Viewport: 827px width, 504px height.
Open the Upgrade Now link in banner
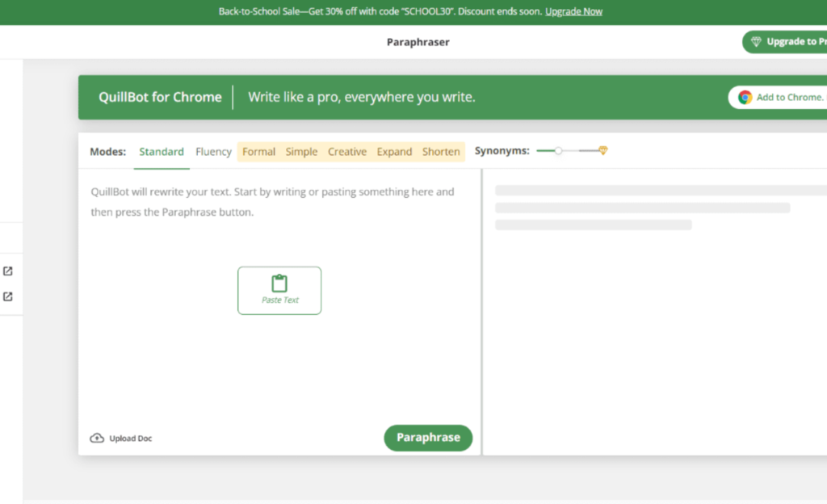click(573, 11)
